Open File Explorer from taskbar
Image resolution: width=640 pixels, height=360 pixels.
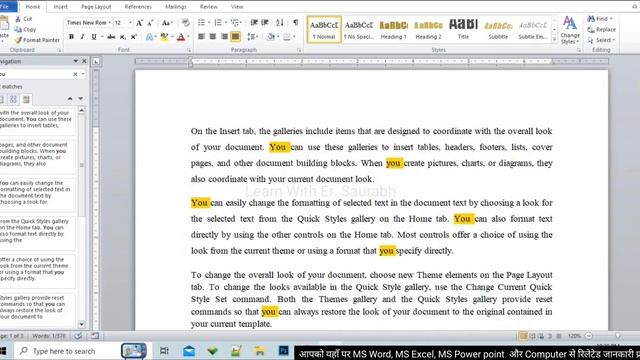click(260, 351)
